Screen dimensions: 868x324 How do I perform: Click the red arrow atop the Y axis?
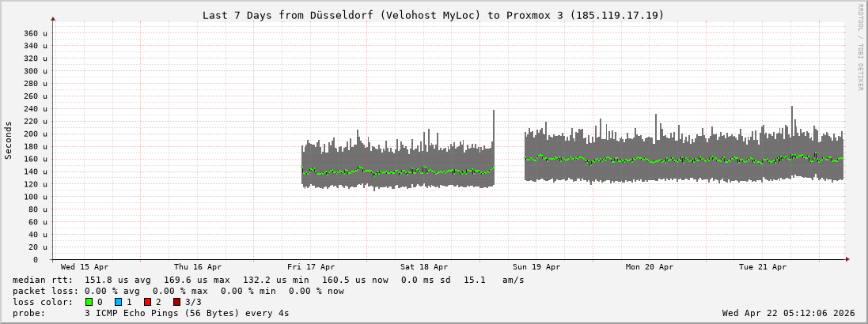pos(53,18)
